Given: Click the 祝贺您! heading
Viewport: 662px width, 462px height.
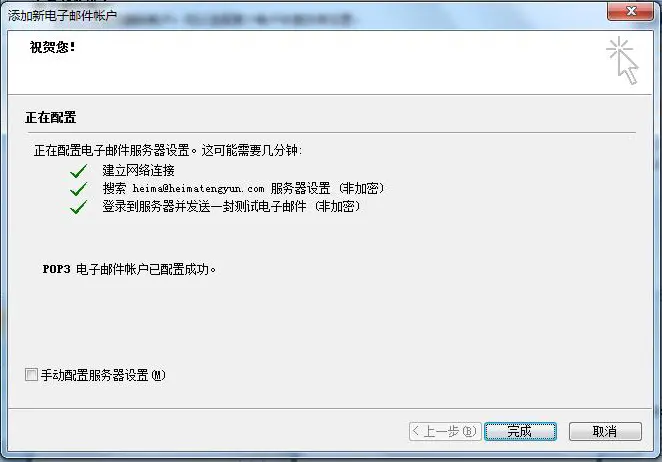Looking at the screenshot, I should [x=52, y=47].
